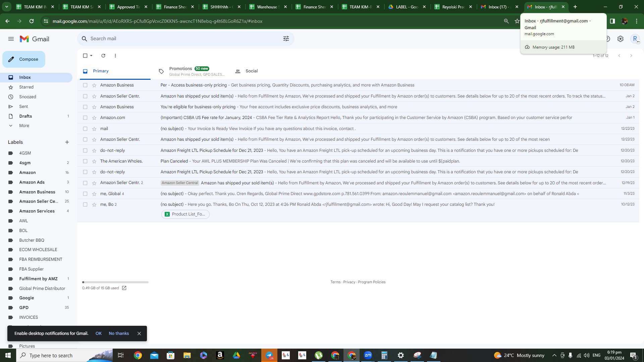Check the Amazon.com CSBA email checkbox
Screen dimensions: 644x362
coord(85,118)
